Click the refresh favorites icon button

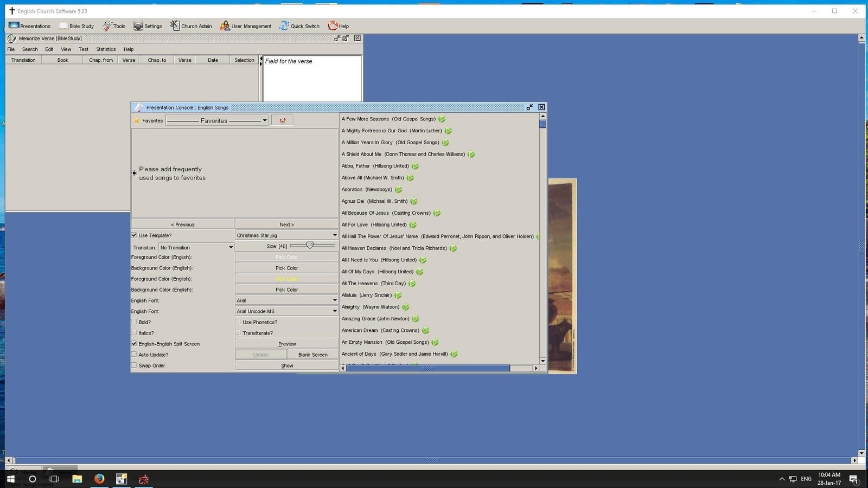click(282, 120)
